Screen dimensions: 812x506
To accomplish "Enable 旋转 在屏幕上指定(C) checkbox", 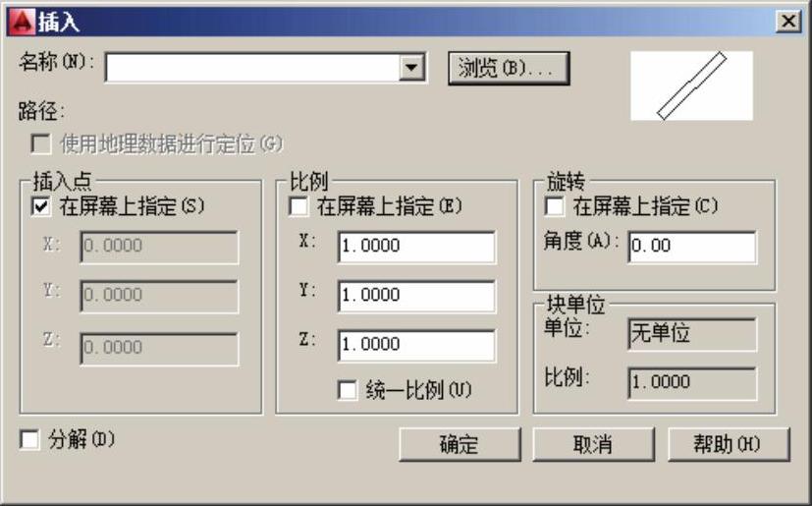I will pyautogui.click(x=555, y=206).
